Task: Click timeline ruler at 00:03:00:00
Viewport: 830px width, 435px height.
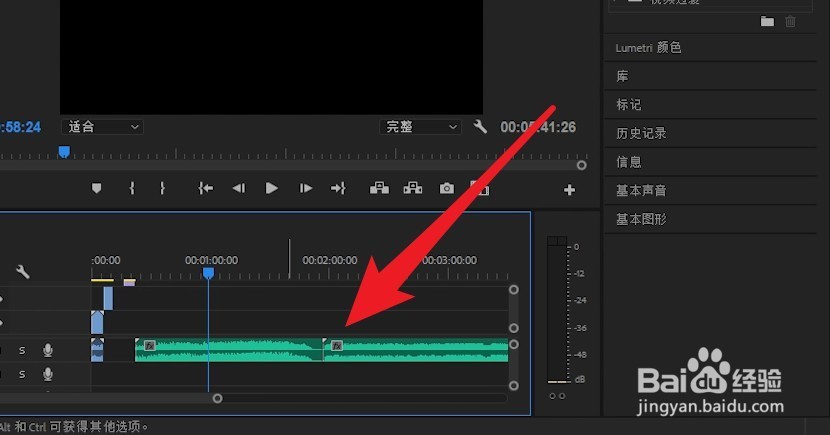Action: click(x=449, y=260)
